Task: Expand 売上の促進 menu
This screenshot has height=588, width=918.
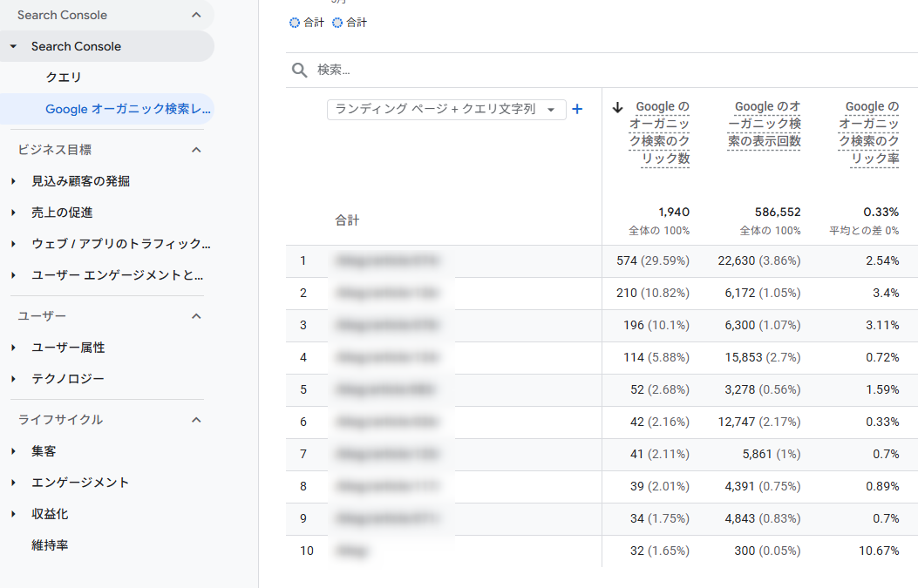Action: click(13, 213)
